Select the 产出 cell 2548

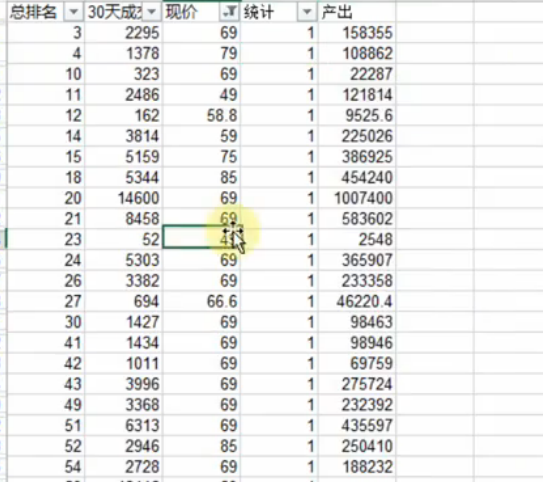pos(357,240)
